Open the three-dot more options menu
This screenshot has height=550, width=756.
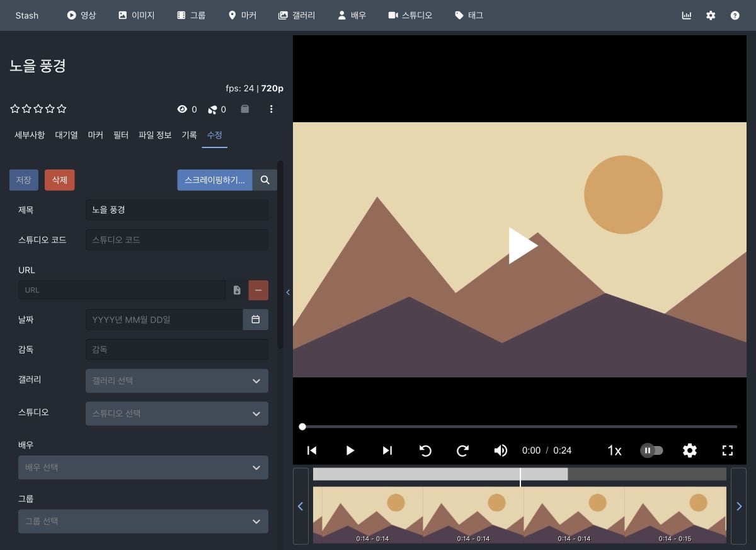272,109
